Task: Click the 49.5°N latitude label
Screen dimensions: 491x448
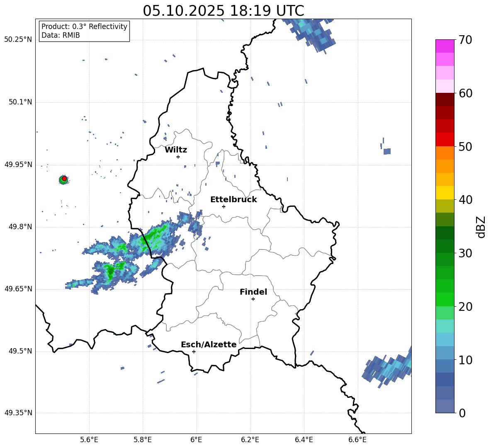Action: [x=20, y=351]
